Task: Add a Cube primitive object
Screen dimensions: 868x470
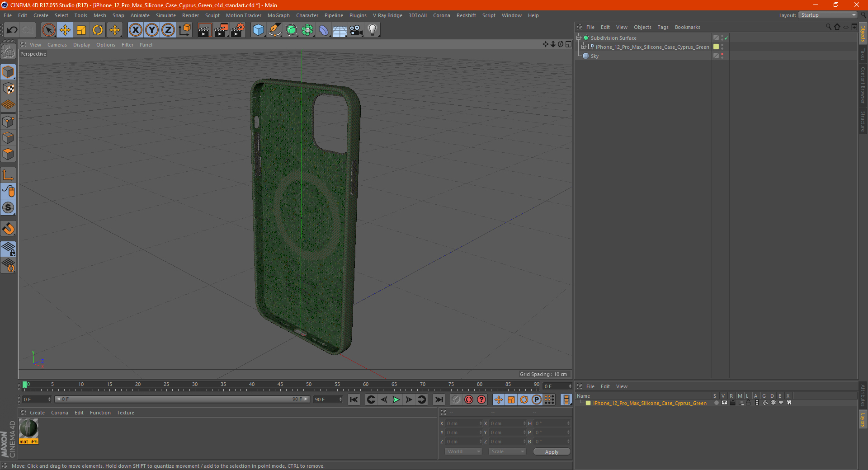Action: (x=258, y=30)
